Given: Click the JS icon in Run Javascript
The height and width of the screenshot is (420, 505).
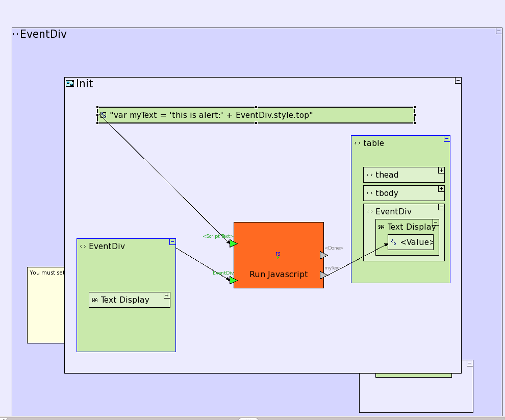Looking at the screenshot, I should (x=278, y=254).
